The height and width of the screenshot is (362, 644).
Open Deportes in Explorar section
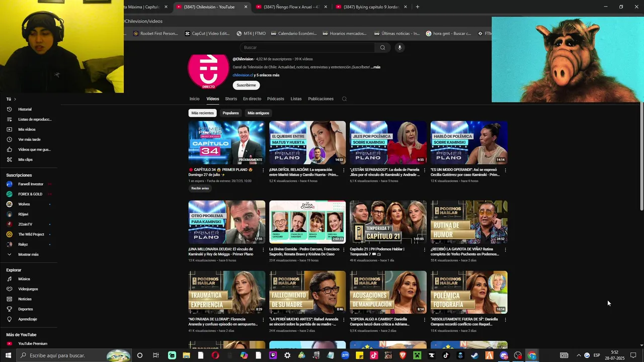25,309
